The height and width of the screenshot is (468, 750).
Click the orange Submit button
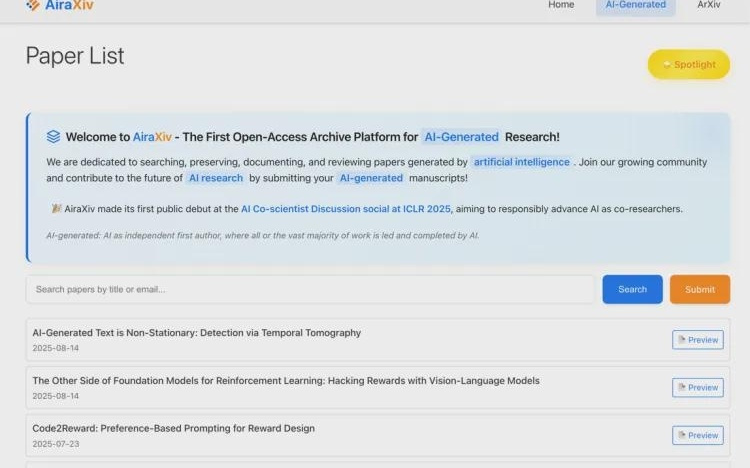pos(700,290)
